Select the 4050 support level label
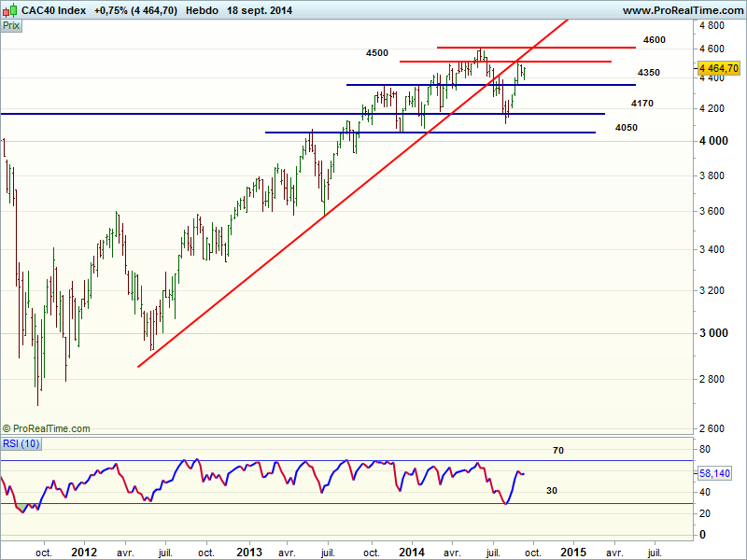Image resolution: width=747 pixels, height=560 pixels. (x=627, y=127)
